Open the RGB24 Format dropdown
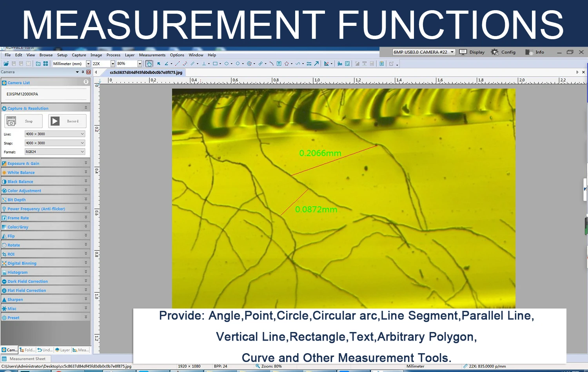The width and height of the screenshot is (588, 372). [55, 152]
